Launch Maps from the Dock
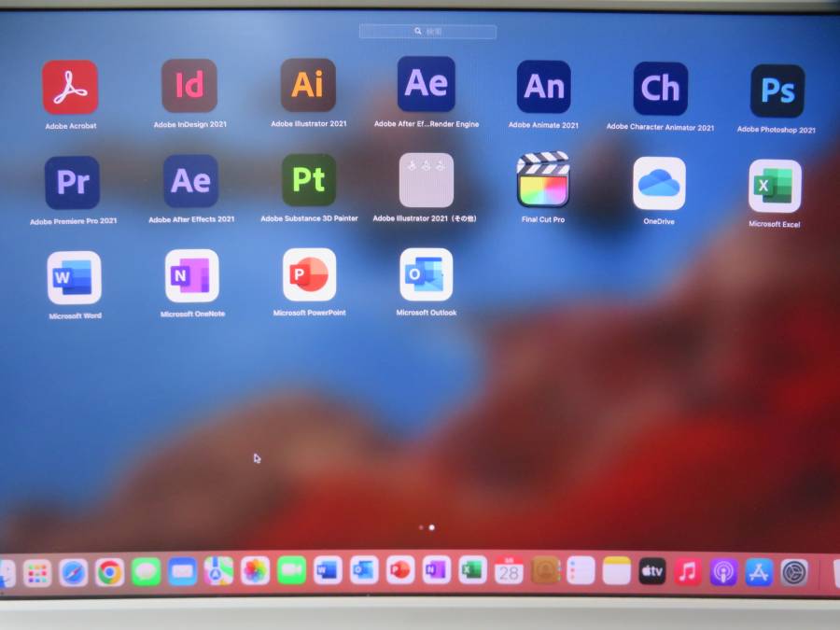 (x=218, y=571)
